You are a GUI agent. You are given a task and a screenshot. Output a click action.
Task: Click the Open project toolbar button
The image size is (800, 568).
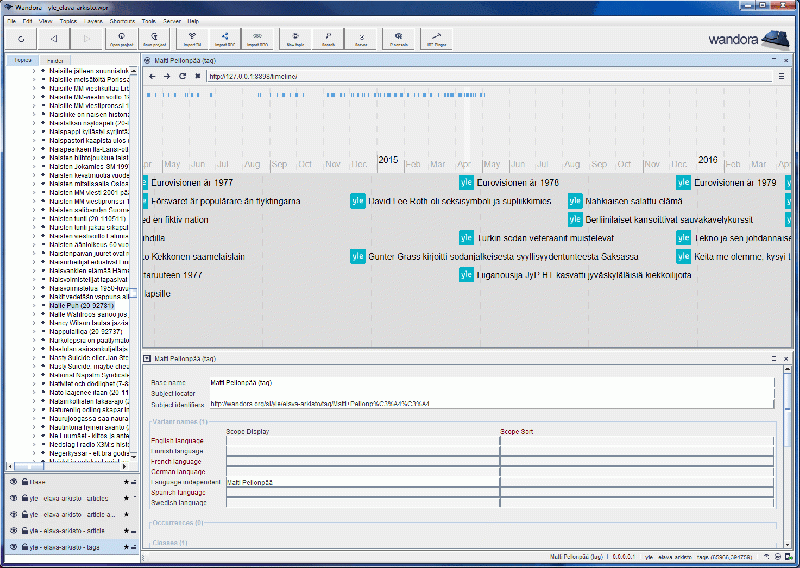coord(121,39)
